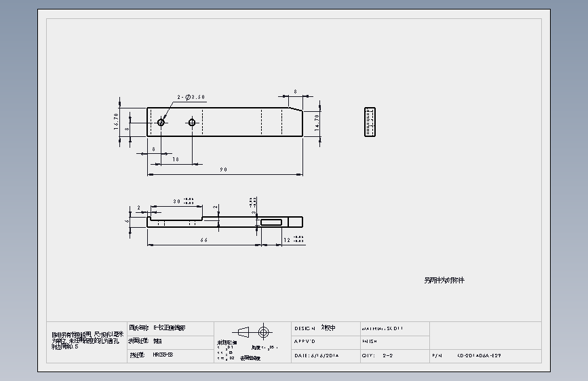Select the 90 overall length dimension
The image size is (588, 381).
[x=224, y=170]
